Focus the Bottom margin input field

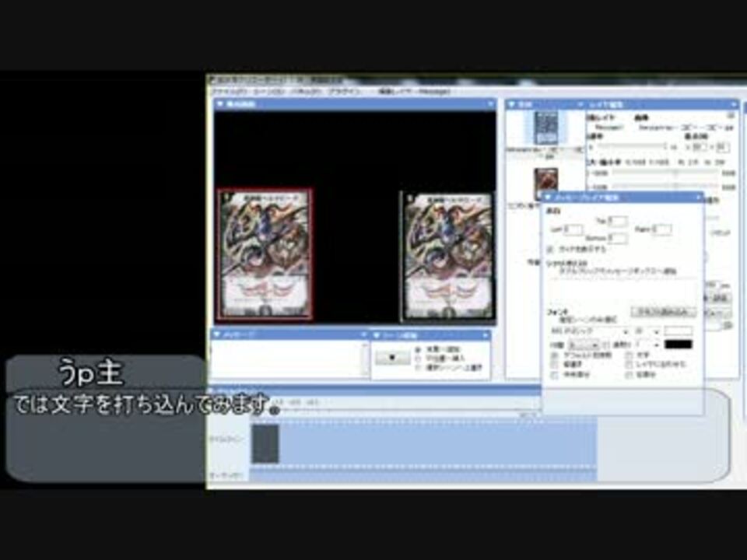click(617, 238)
